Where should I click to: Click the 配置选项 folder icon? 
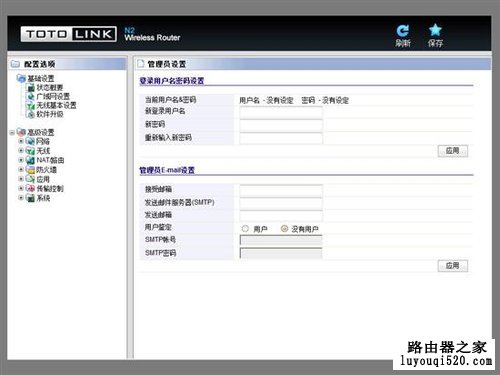[15, 63]
